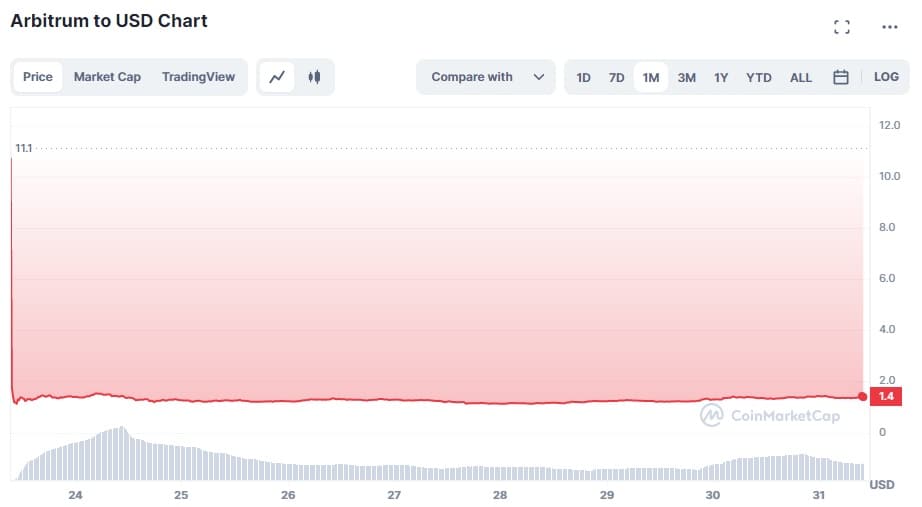Choose the YTD time range
Screen dimensions: 922x507
(759, 77)
